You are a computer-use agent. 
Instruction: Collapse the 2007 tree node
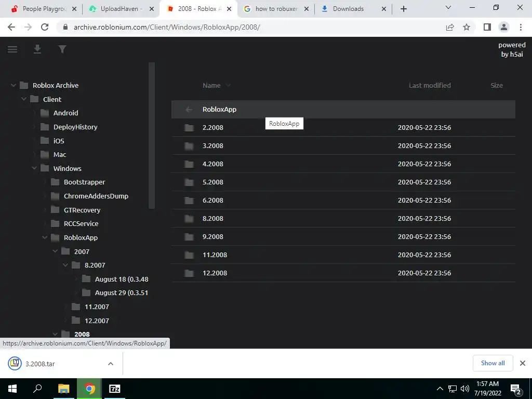click(x=55, y=251)
